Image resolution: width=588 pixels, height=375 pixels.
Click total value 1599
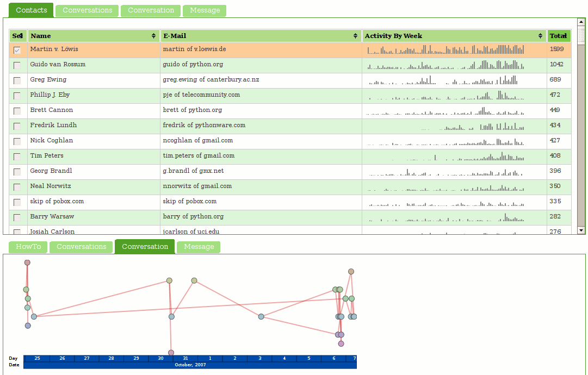point(556,49)
